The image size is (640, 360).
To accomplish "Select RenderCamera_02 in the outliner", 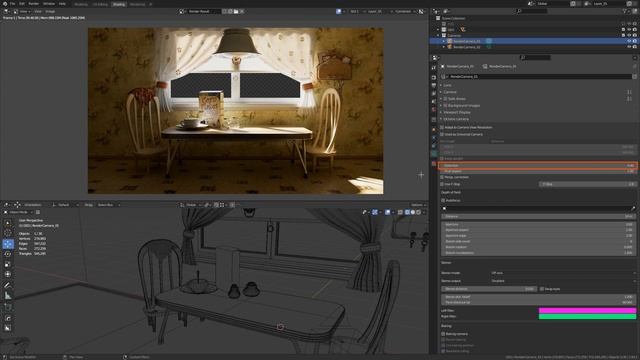I will point(467,47).
